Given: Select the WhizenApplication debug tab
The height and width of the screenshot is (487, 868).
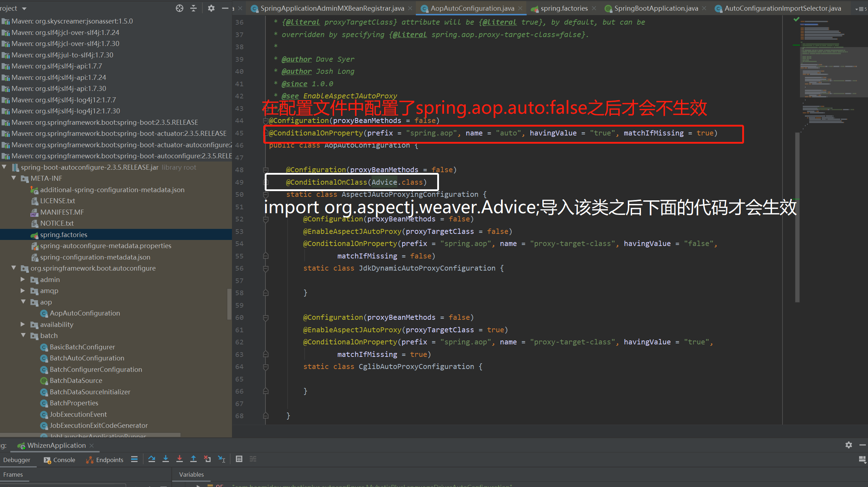Looking at the screenshot, I should (56, 445).
